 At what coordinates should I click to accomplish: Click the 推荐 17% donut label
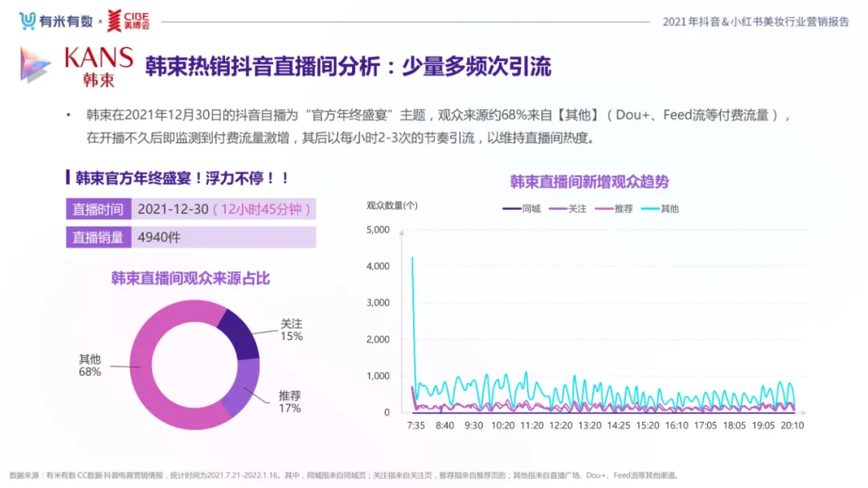pyautogui.click(x=290, y=402)
